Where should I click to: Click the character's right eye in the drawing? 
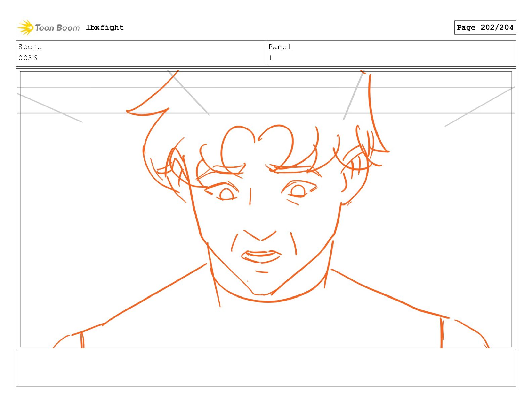click(298, 191)
